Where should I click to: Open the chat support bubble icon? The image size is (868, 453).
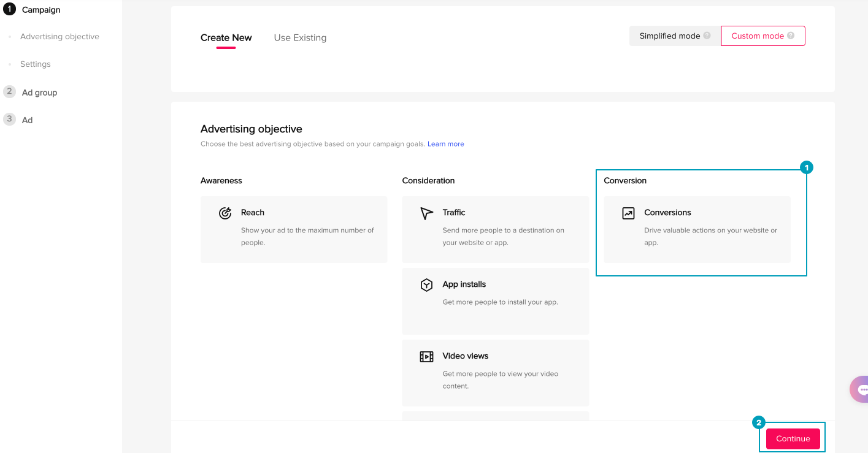[860, 389]
